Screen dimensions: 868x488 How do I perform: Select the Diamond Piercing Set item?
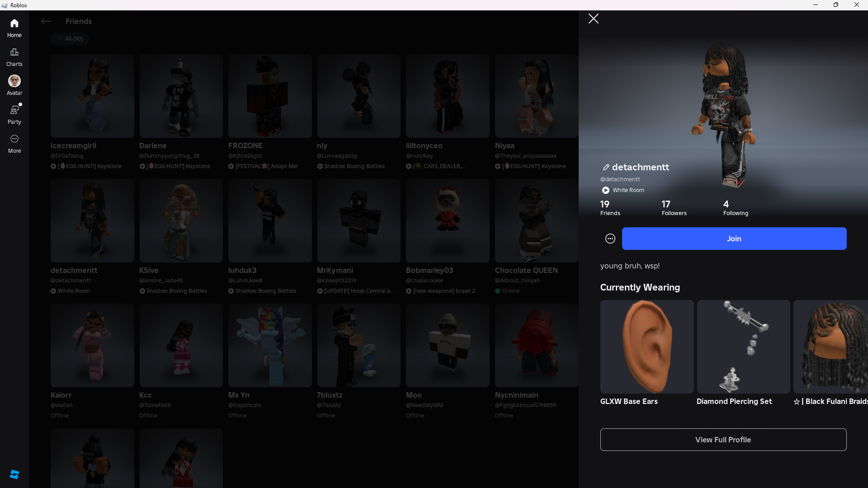tap(743, 347)
